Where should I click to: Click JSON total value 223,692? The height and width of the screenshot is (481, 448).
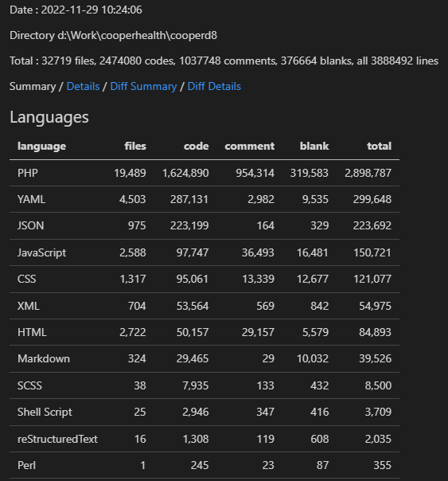coord(372,226)
